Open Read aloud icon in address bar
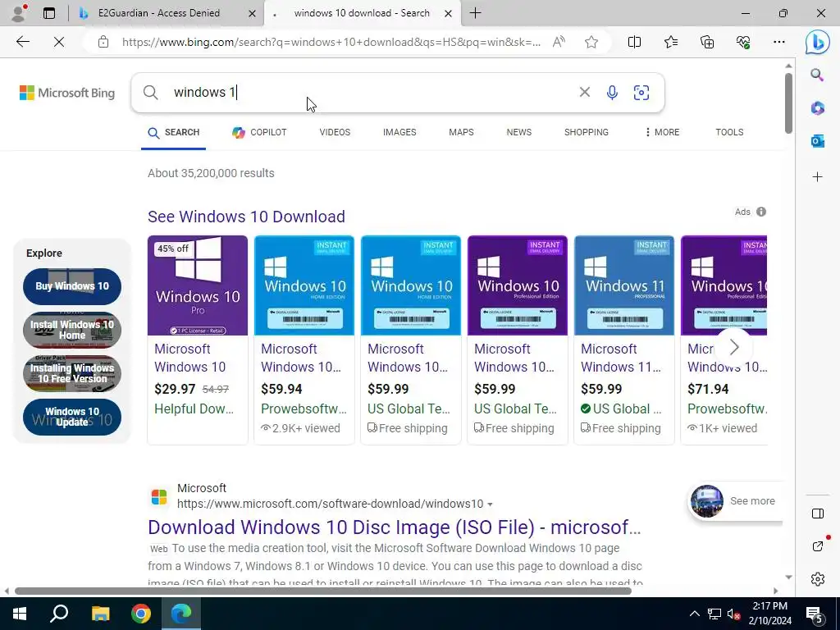840x630 pixels. [x=559, y=42]
